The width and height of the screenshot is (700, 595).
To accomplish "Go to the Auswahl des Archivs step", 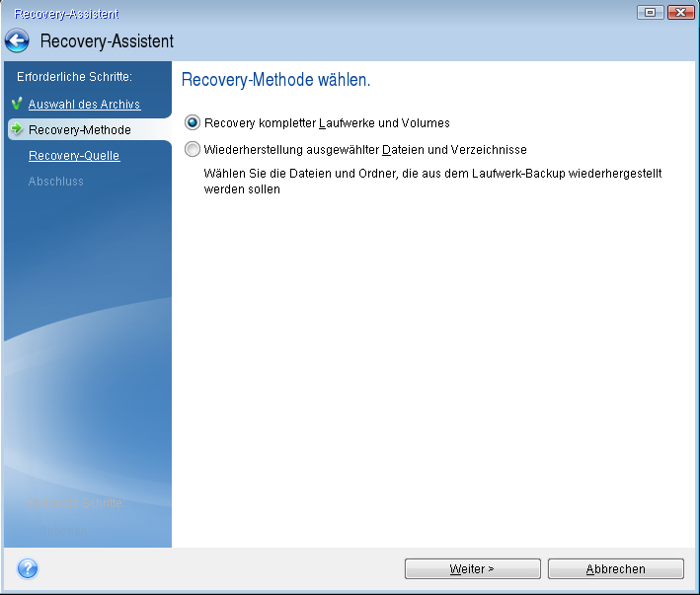I will (x=84, y=105).
